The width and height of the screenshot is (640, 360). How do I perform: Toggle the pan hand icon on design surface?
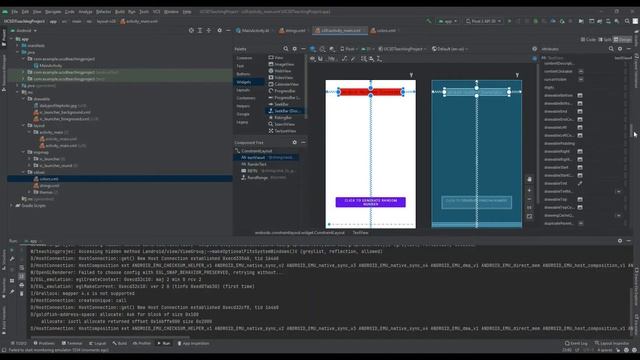point(529,179)
